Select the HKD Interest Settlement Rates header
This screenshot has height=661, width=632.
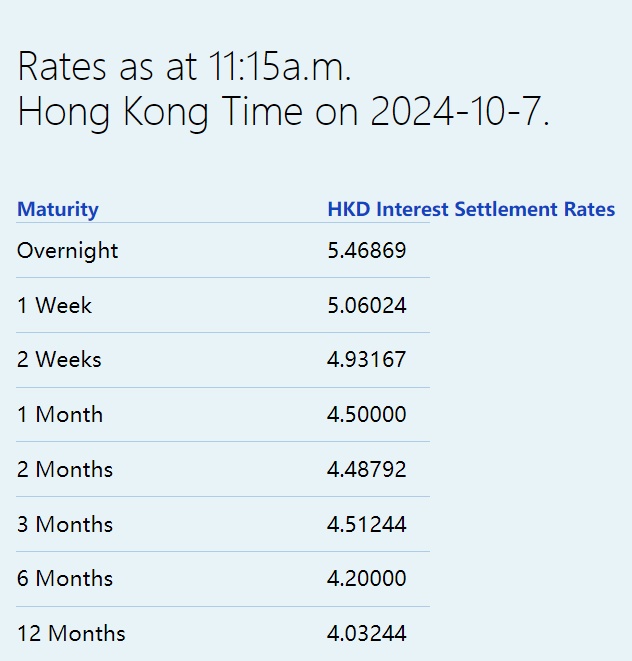click(x=471, y=209)
